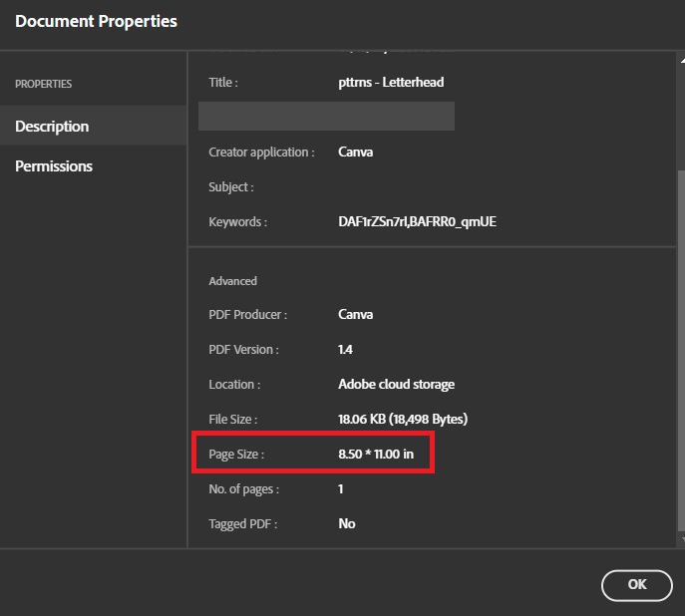Click the OK button
Image resolution: width=685 pixels, height=616 pixels.
[x=636, y=585]
